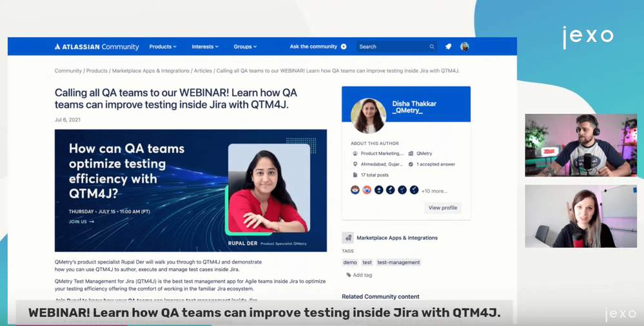Click the fourth author badge icon
644x326 pixels.
pos(390,189)
